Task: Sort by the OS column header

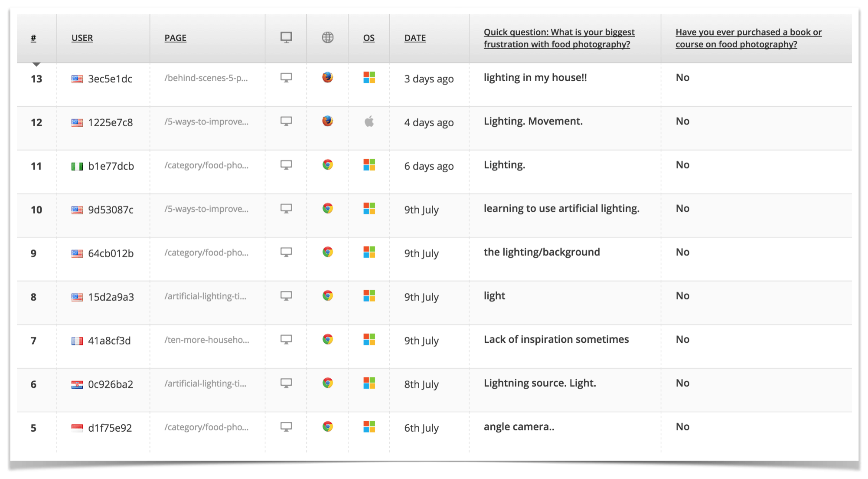Action: 369,38
